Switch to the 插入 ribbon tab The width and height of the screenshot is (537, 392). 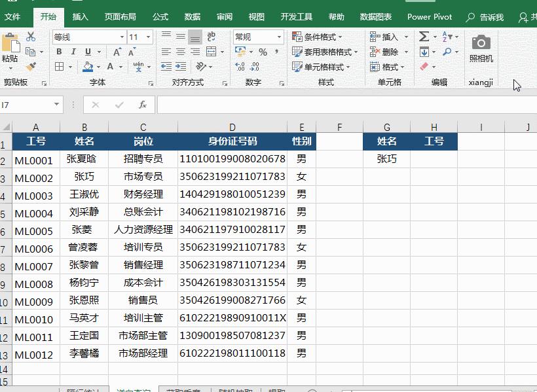80,16
